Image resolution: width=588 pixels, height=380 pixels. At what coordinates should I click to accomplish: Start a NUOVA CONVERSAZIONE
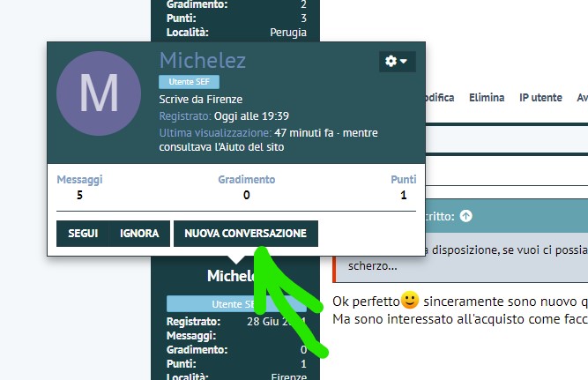[246, 234]
